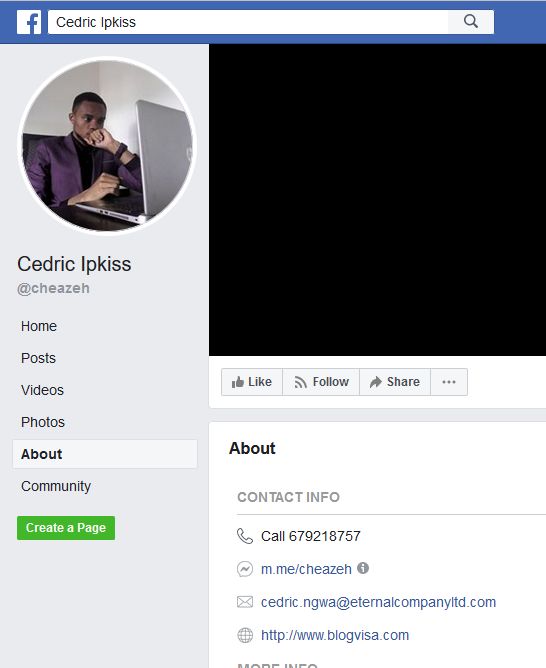This screenshot has height=668, width=546.
Task: Follow the Cedric Ipkiss page
Action: pos(321,382)
